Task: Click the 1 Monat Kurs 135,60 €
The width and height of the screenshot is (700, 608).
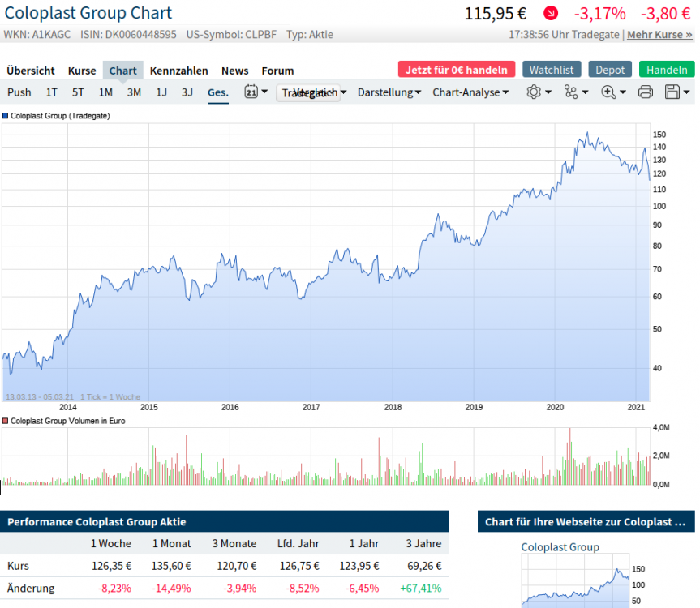Action: pyautogui.click(x=171, y=566)
